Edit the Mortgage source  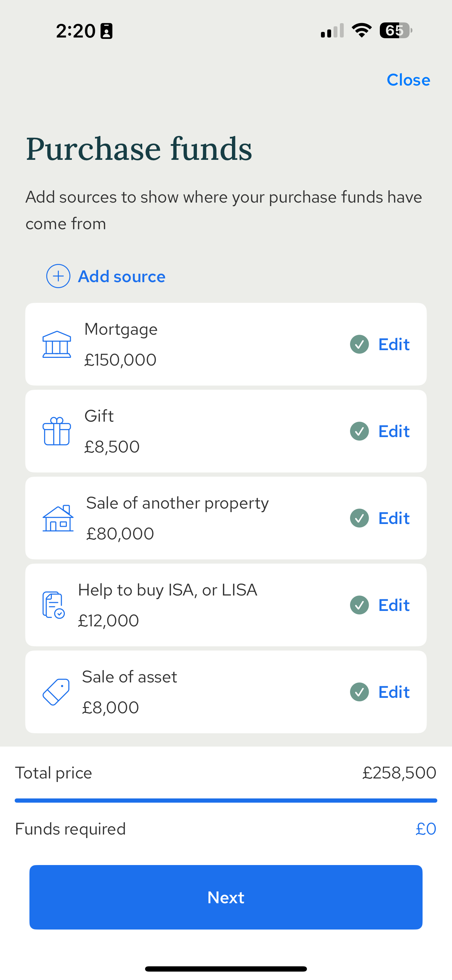(x=394, y=344)
